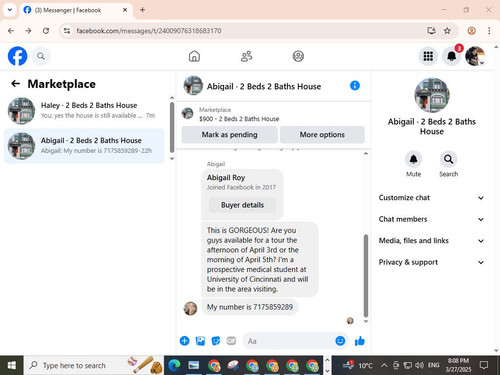Close the Messenger browser tab

[x=125, y=10]
